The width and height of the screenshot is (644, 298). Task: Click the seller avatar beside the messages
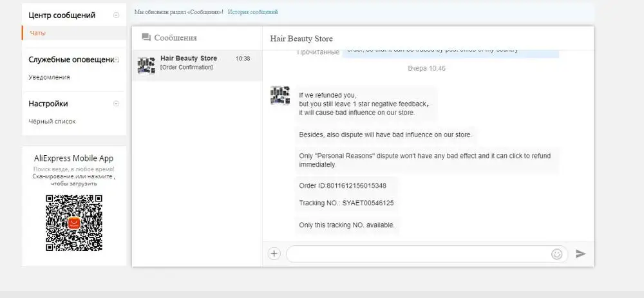coord(280,95)
